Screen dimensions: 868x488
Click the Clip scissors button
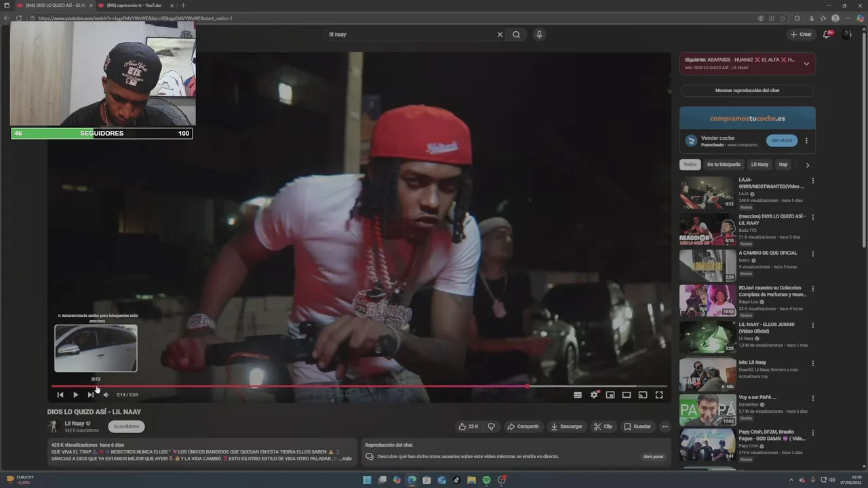[x=603, y=426]
